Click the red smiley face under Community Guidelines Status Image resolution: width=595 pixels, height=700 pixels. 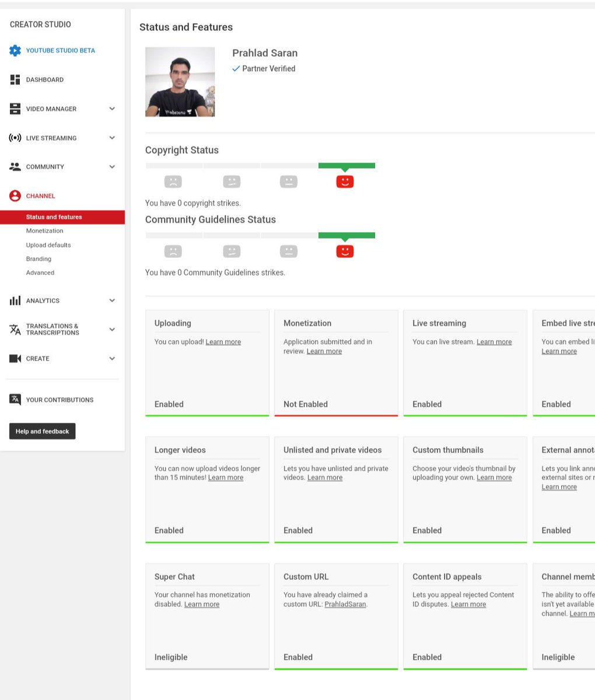(x=345, y=251)
